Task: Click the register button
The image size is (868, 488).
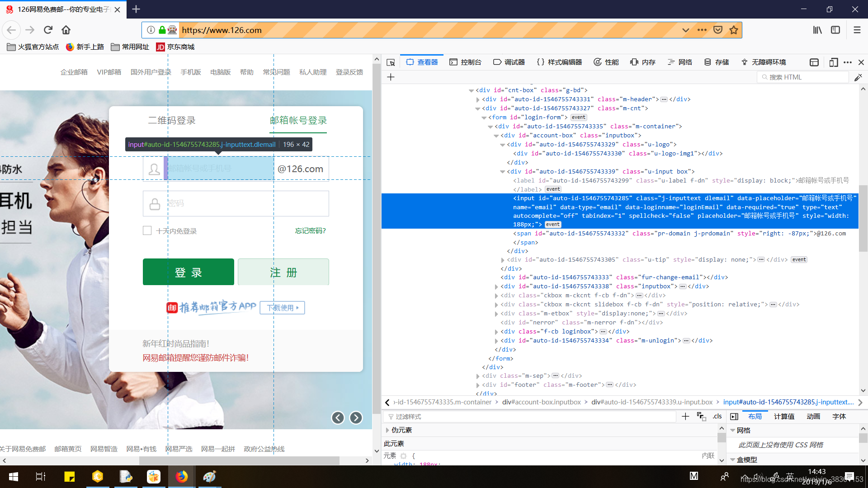Action: click(x=283, y=272)
